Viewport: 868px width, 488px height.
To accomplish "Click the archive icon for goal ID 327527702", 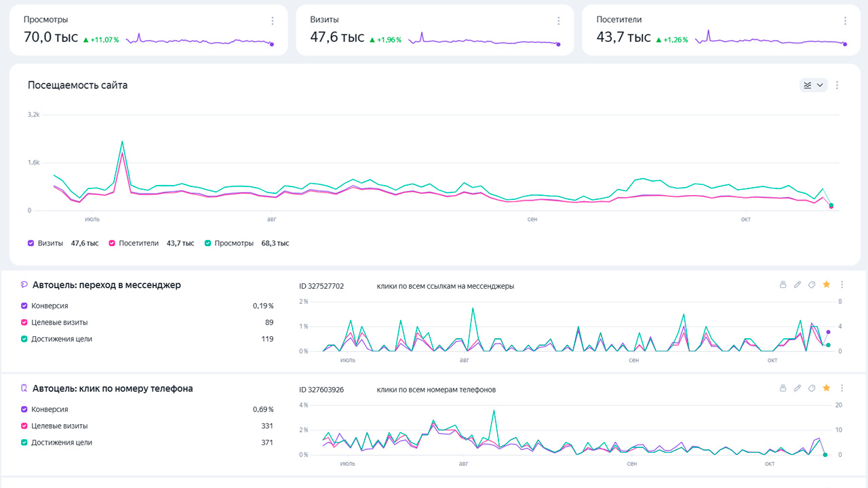I will (783, 285).
